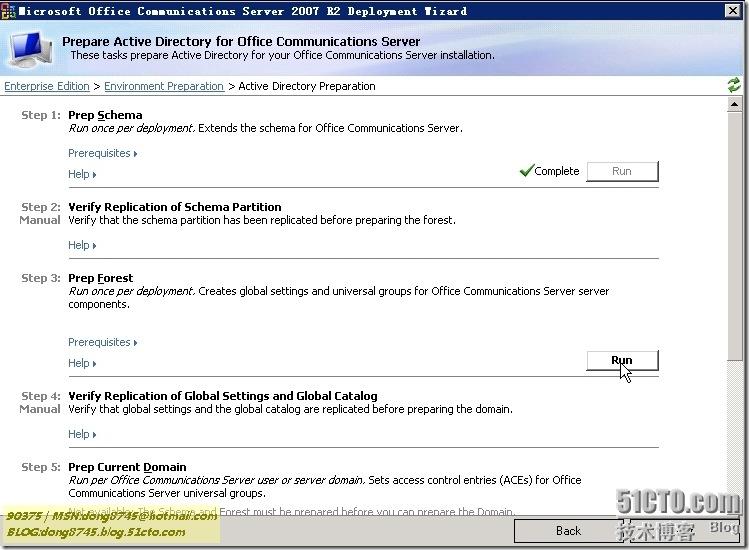Click the computer icon in header banner
This screenshot has height=550, width=749.
(x=31, y=49)
